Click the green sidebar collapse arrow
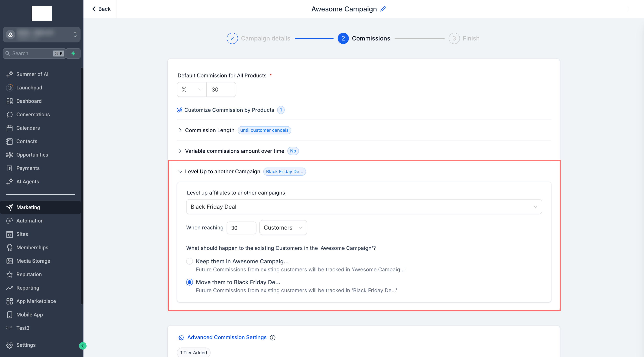This screenshot has height=357, width=644. [x=82, y=346]
